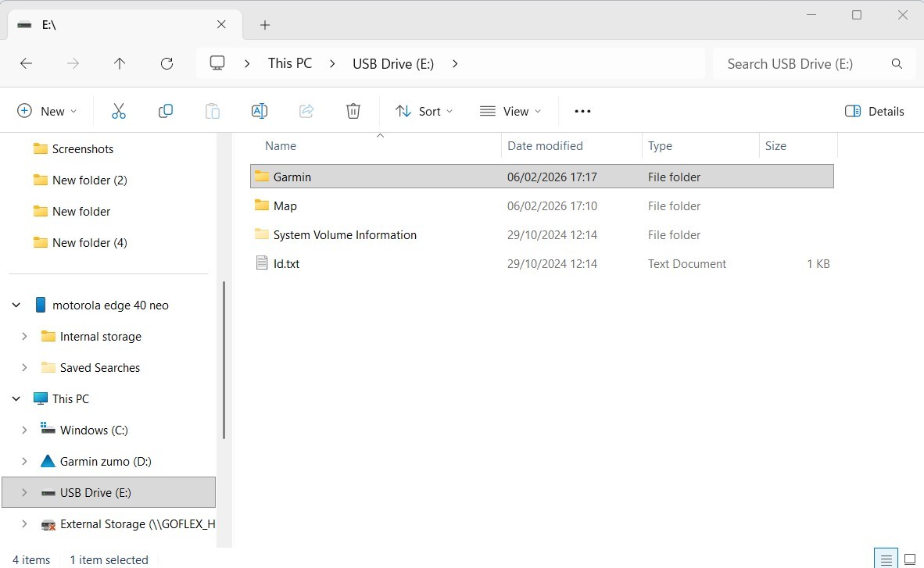Open the See more ellipsis menu

[x=582, y=112]
